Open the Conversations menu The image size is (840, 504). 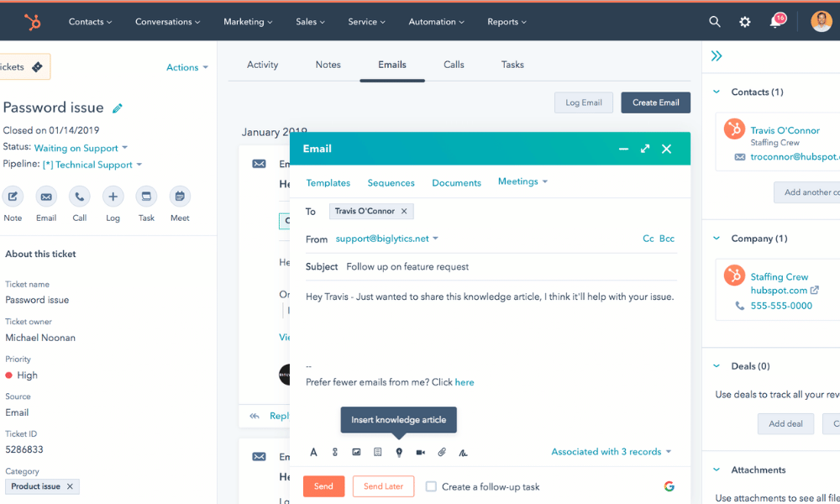coord(168,22)
